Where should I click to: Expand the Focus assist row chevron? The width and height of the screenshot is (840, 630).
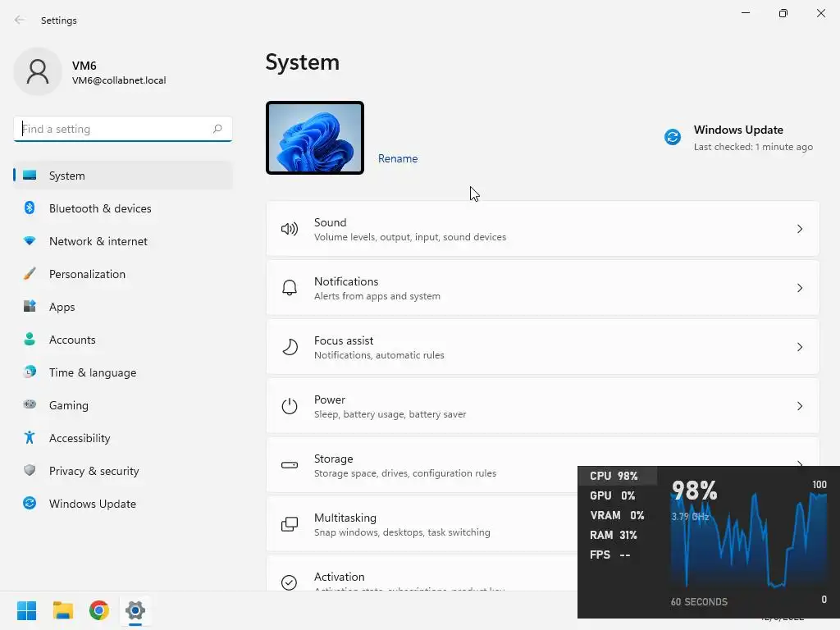(x=799, y=347)
